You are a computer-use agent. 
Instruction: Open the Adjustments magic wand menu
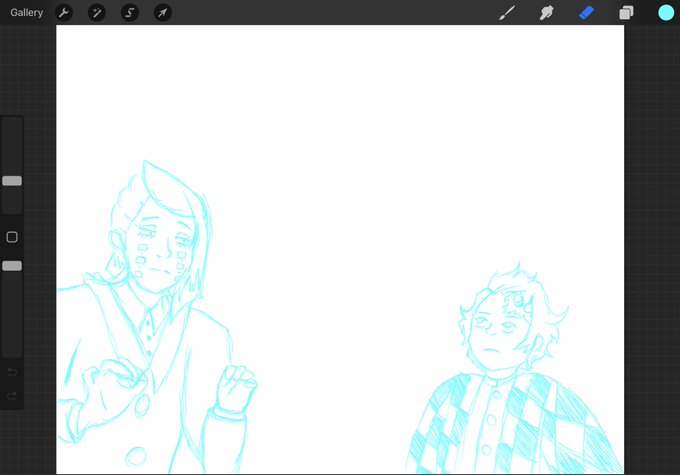point(97,13)
